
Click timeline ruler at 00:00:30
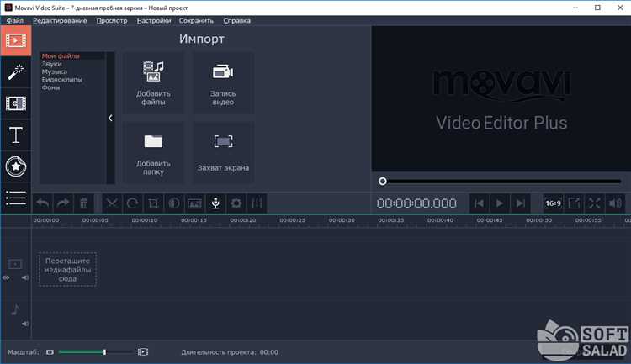pyautogui.click(x=342, y=220)
